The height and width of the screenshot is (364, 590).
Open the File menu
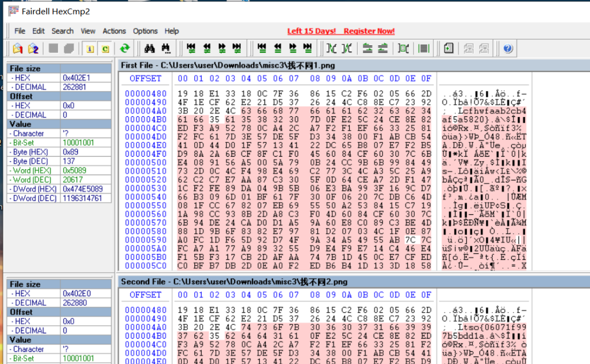pos(20,31)
